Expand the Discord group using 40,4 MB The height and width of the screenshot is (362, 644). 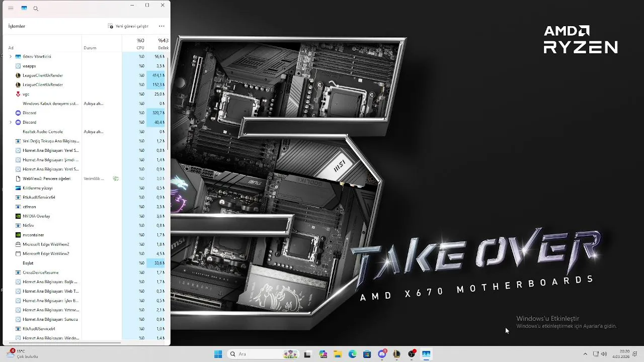11,122
